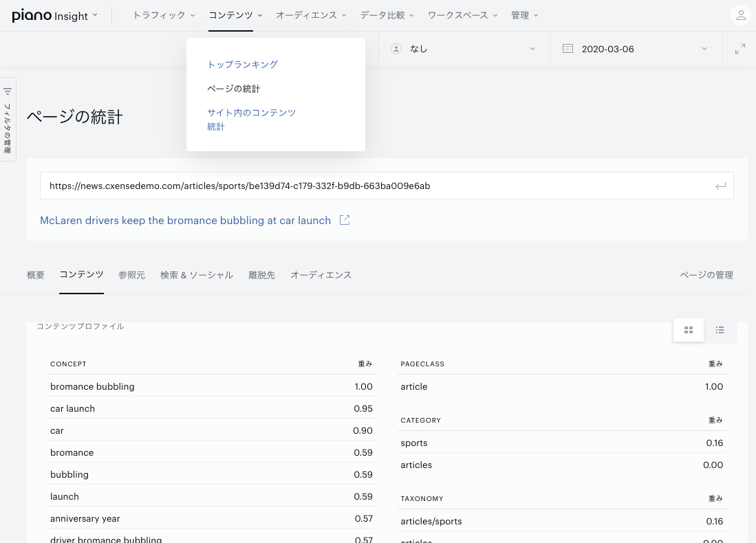The width and height of the screenshot is (756, 543).
Task: Open the 管理 menu
Action: pyautogui.click(x=525, y=15)
